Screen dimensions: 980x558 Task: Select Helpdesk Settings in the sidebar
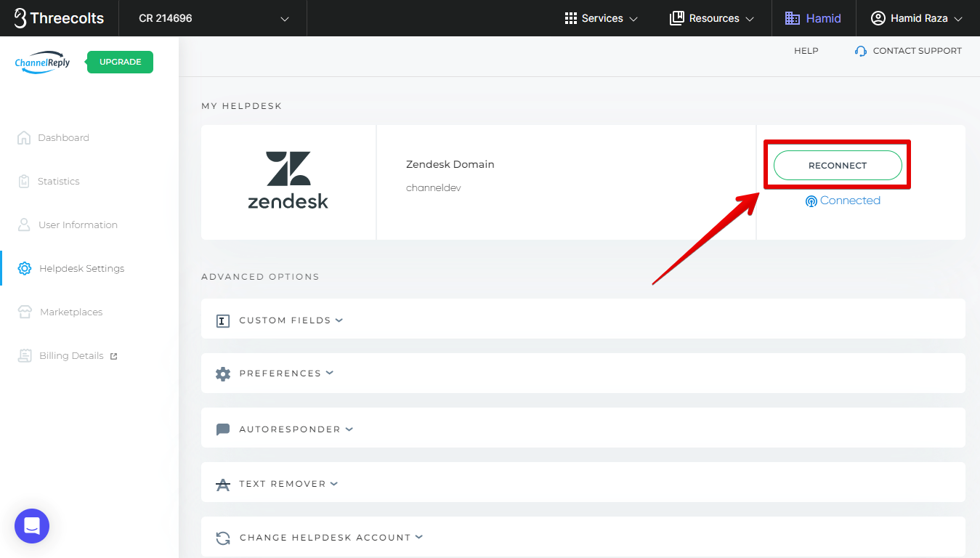81,268
